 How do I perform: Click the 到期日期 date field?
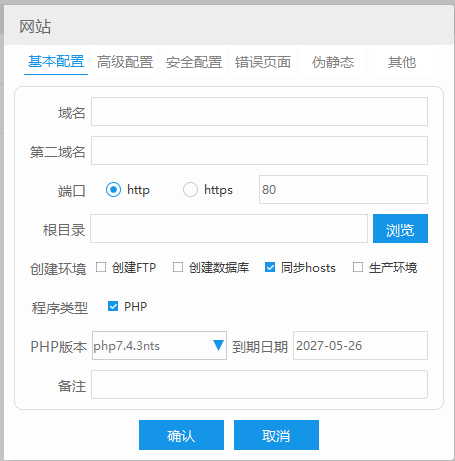[360, 345]
